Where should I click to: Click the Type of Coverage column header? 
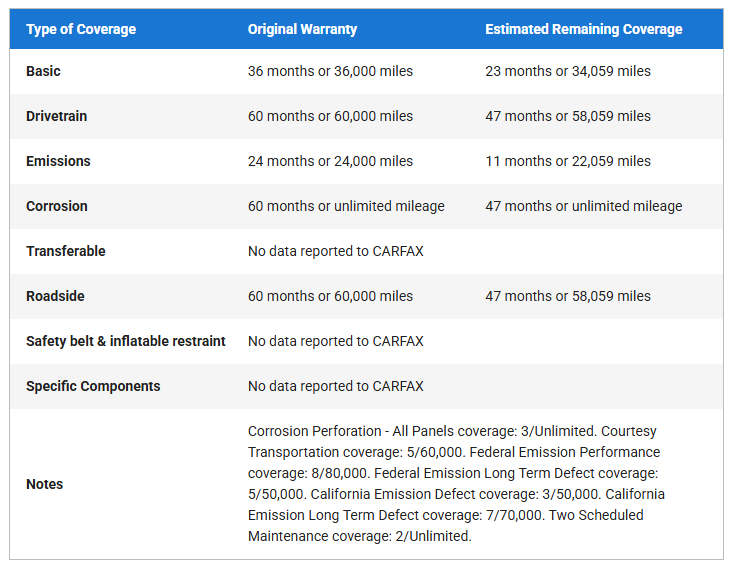81,29
